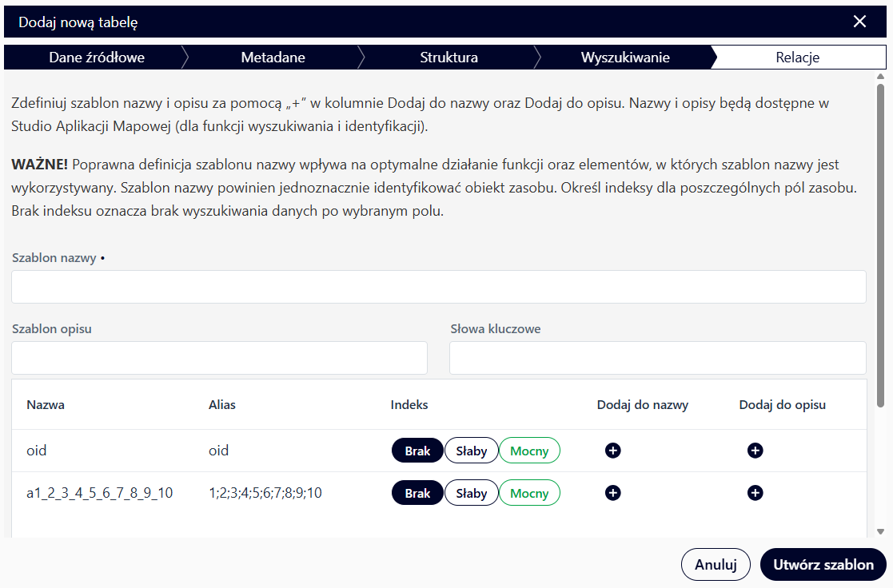This screenshot has height=588, width=893.
Task: Open the Struktura step
Action: pos(448,58)
